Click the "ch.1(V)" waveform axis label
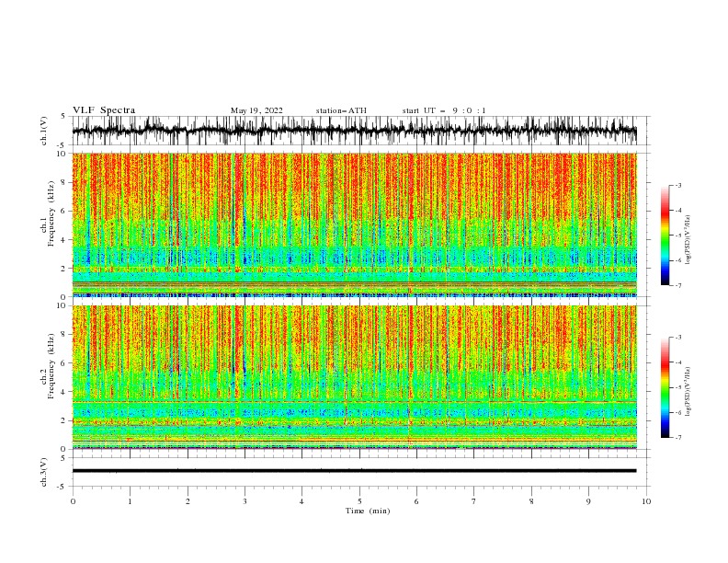 click(x=44, y=131)
